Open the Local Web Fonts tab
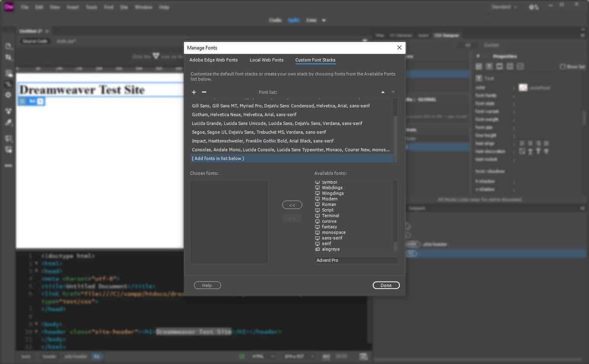 266,60
